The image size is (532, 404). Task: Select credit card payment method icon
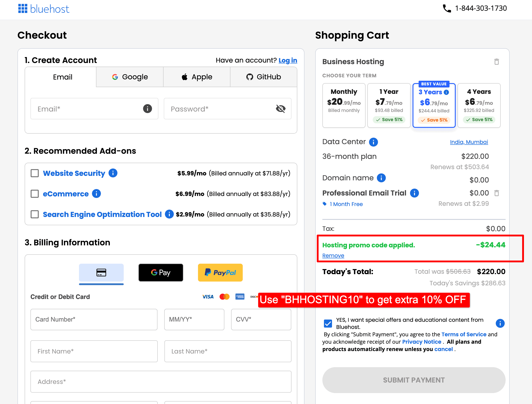point(101,272)
